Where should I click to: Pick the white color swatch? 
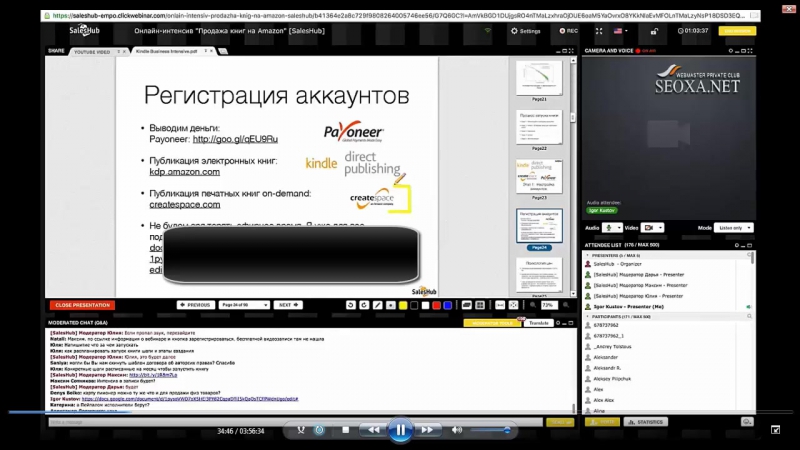click(x=426, y=305)
